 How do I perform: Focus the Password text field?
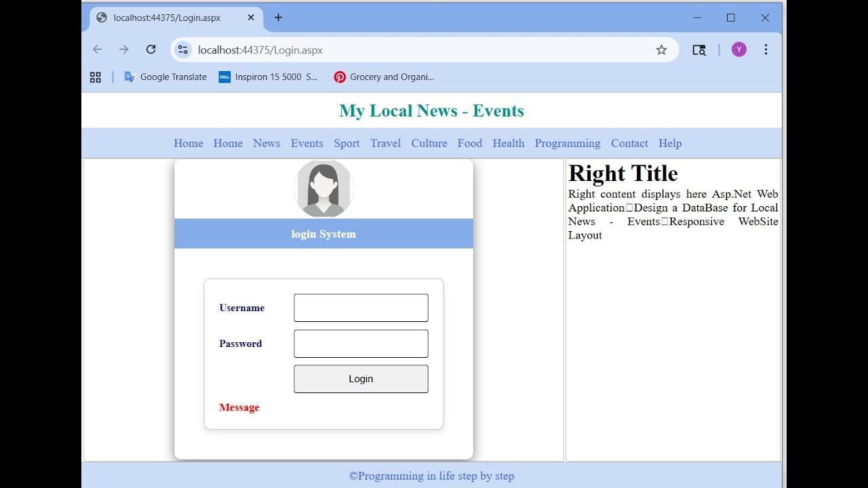click(x=361, y=344)
